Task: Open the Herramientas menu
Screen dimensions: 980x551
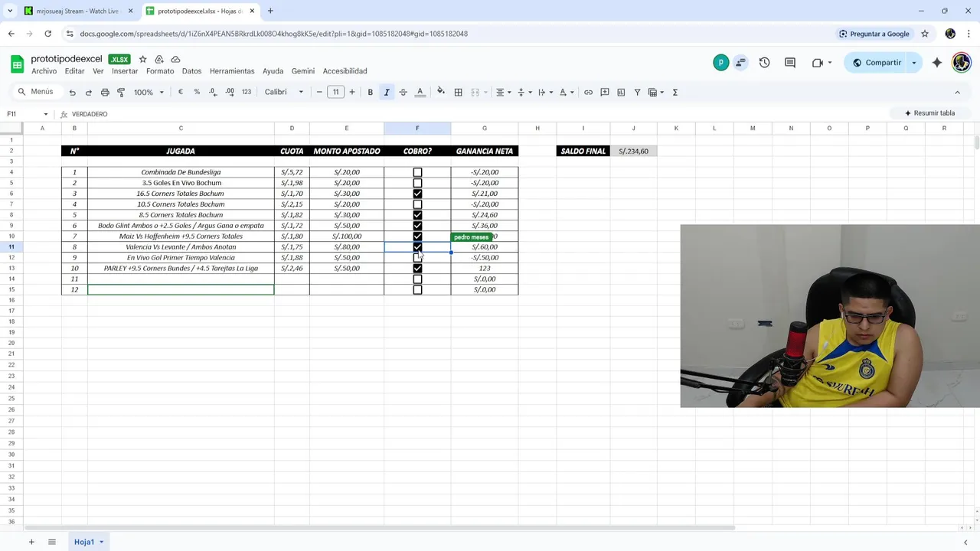Action: (x=232, y=71)
